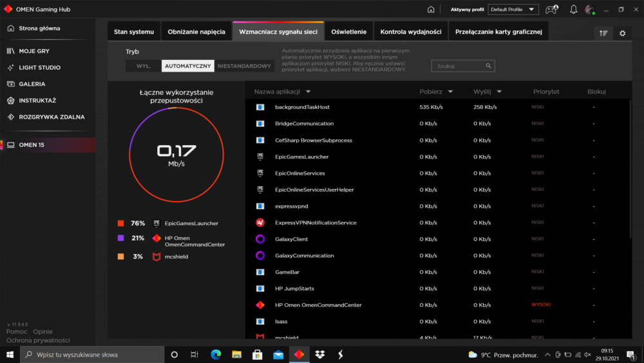This screenshot has height=363, width=644.
Task: Select the CefSharp BrowserSubprocess row
Action: click(437, 140)
